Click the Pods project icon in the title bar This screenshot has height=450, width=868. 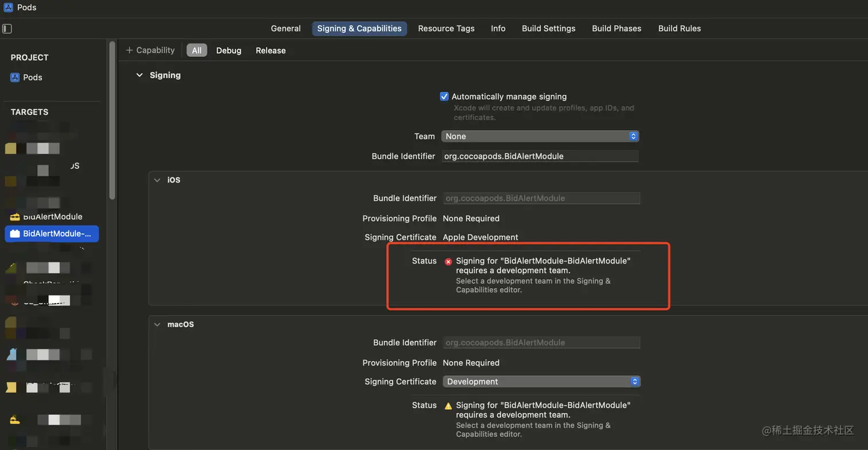(8, 7)
